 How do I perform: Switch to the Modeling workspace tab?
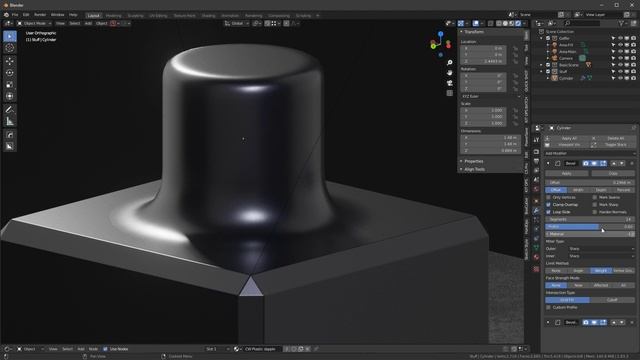click(113, 16)
